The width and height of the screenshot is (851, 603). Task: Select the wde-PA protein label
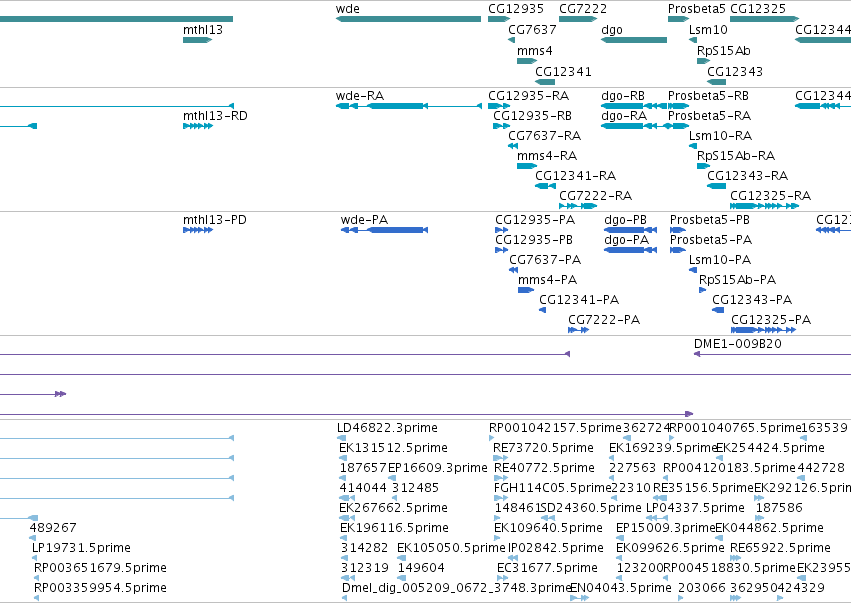(x=364, y=220)
